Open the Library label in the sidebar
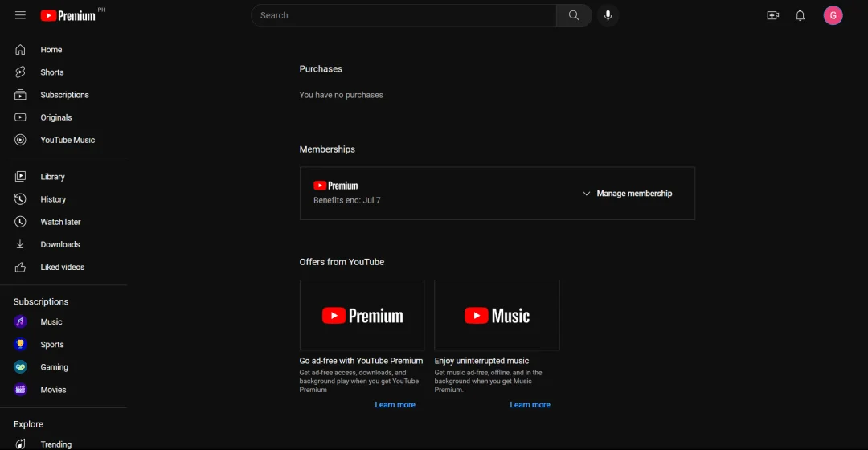The image size is (868, 450). pos(52,177)
